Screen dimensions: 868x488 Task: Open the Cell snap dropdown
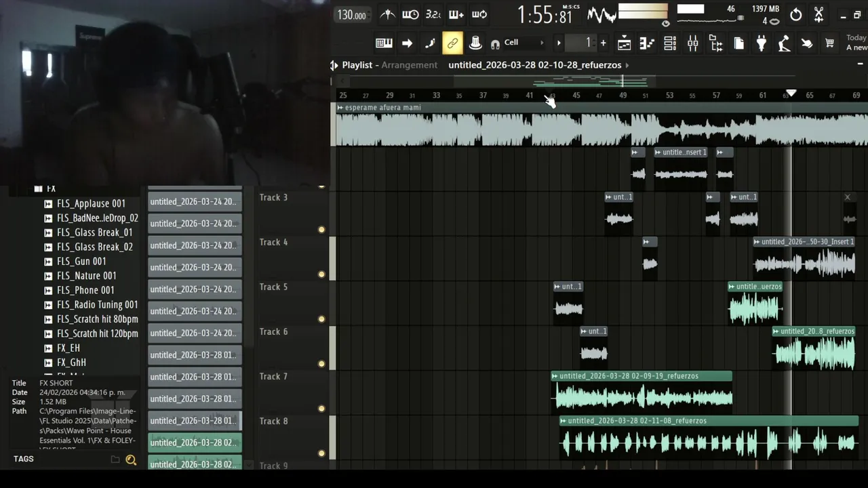click(x=524, y=43)
